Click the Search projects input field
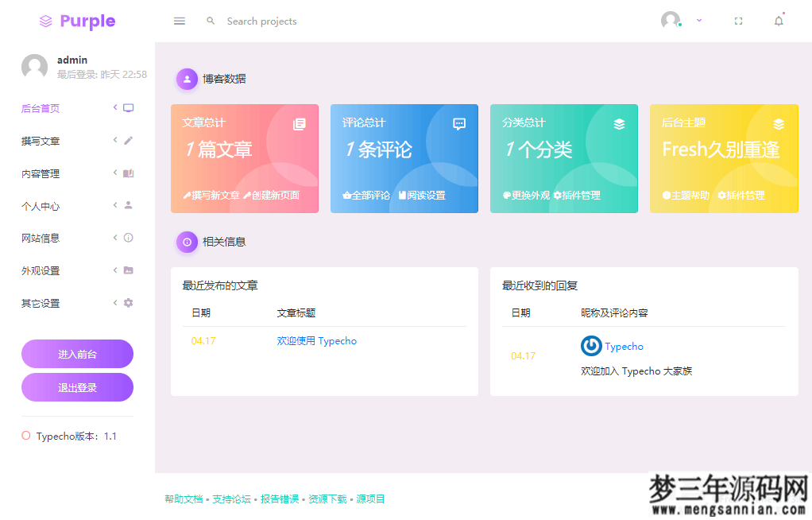Viewport: 812px width, 520px height. click(x=261, y=21)
